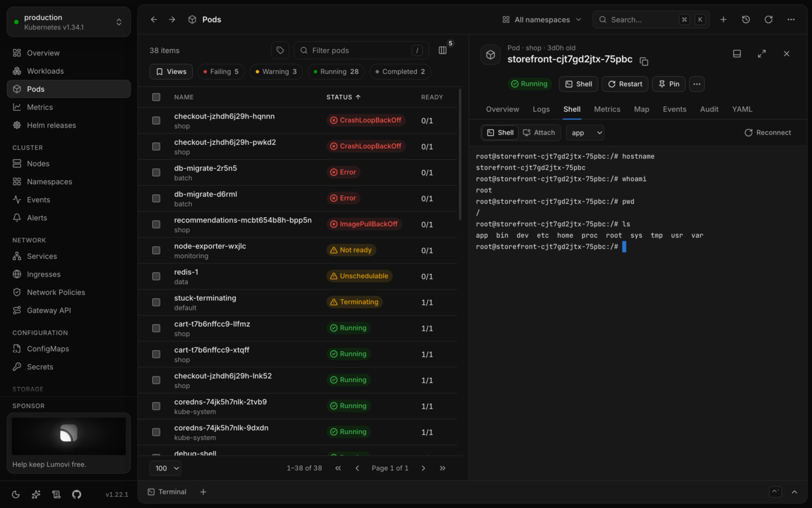Click the global Search field
Viewport: 812px width, 508px height.
tap(651, 20)
